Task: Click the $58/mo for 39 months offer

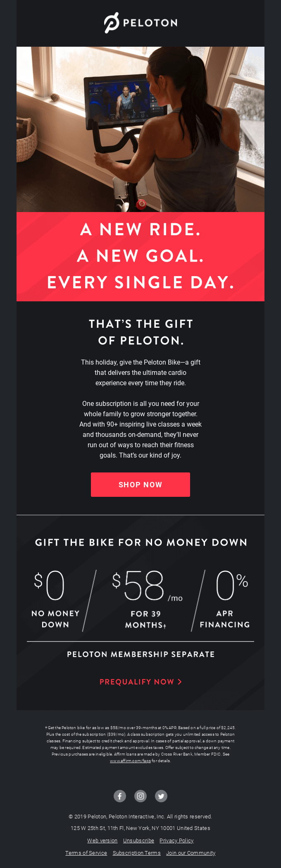Action: 146,599
